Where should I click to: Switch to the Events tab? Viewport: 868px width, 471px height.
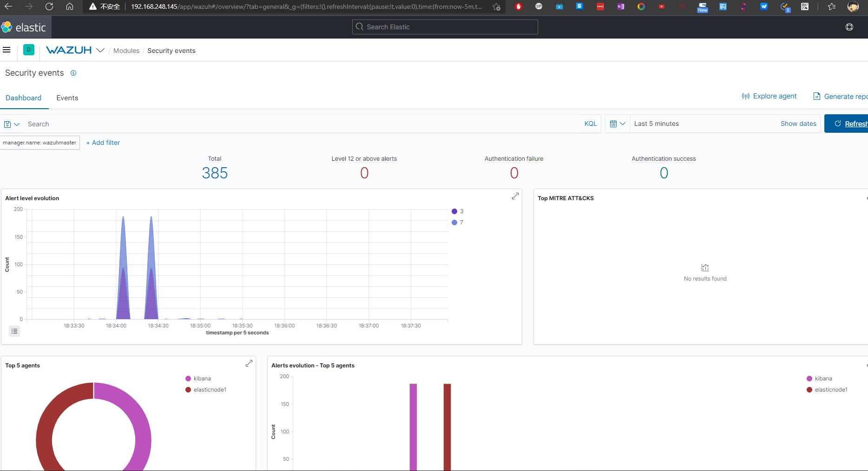(67, 98)
